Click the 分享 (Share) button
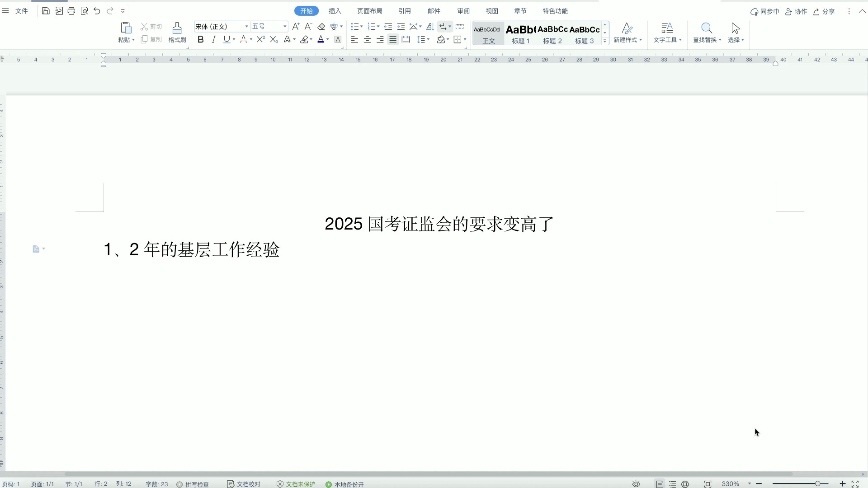This screenshot has height=488, width=868. pyautogui.click(x=824, y=11)
